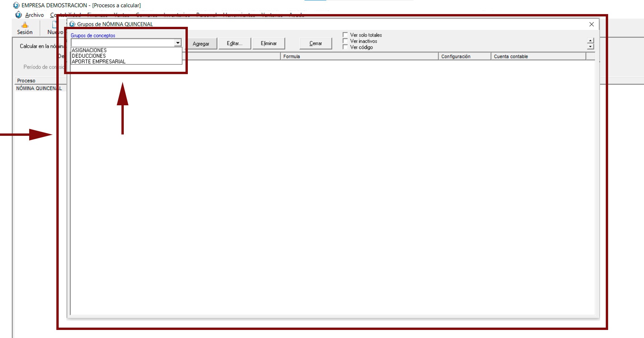
Task: Toggle the Ver inactivos checkbox
Action: point(345,41)
